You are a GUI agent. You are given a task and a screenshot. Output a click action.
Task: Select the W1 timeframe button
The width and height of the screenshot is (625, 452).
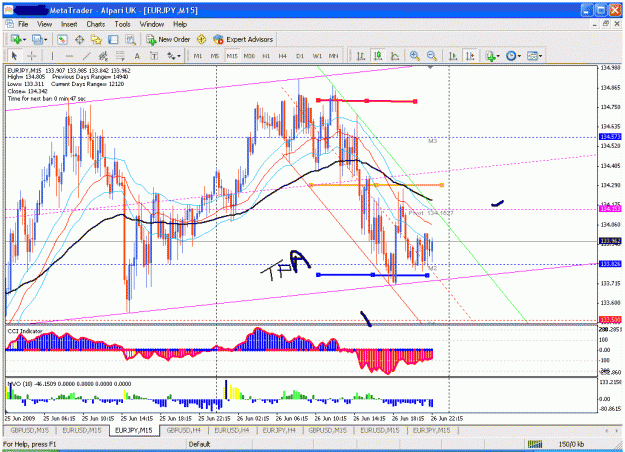(x=317, y=56)
